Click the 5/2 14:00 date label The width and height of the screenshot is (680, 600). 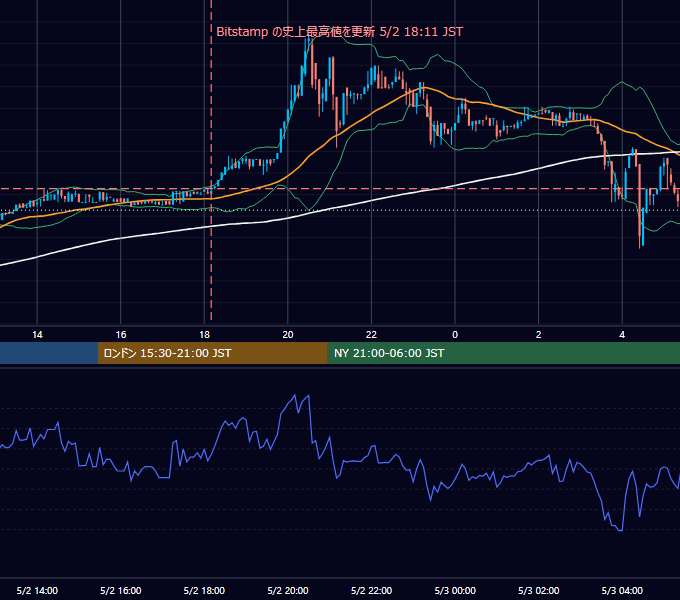[37, 590]
